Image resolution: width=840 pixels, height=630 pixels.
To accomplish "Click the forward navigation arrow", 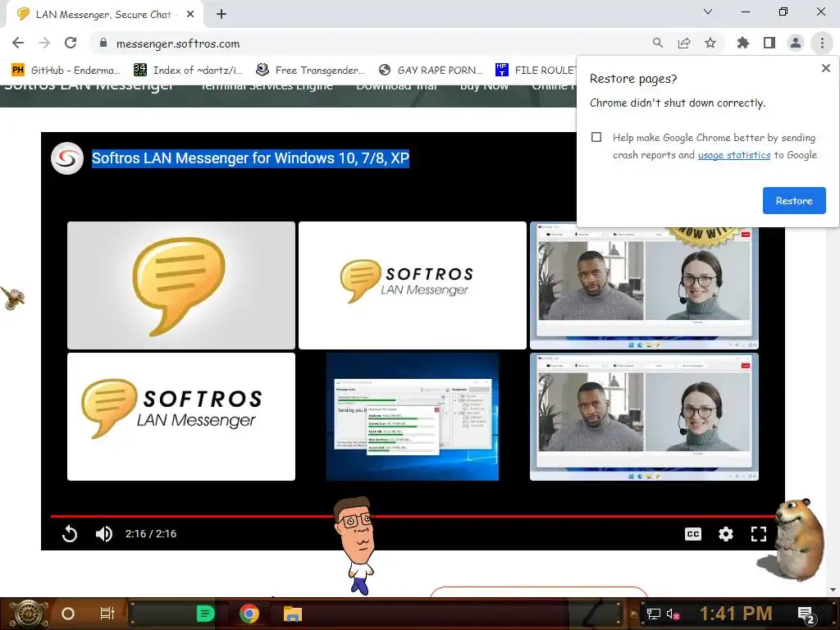I will click(44, 43).
